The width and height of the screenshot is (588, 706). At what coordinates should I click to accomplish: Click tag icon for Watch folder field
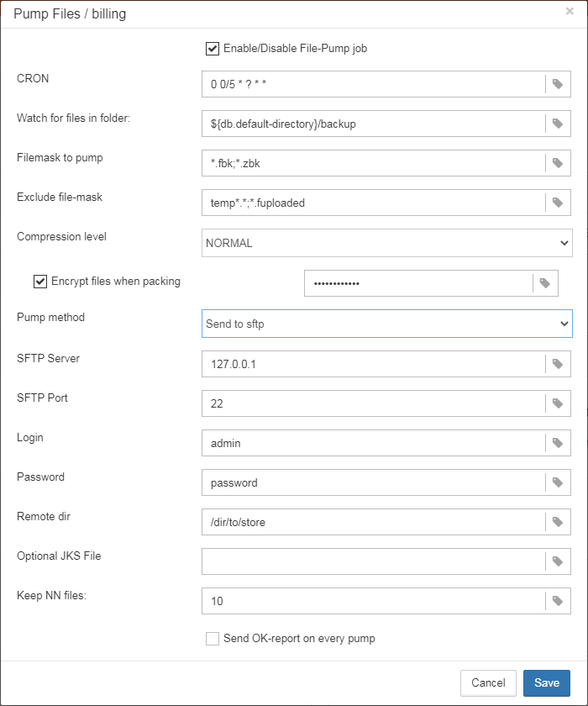[558, 124]
